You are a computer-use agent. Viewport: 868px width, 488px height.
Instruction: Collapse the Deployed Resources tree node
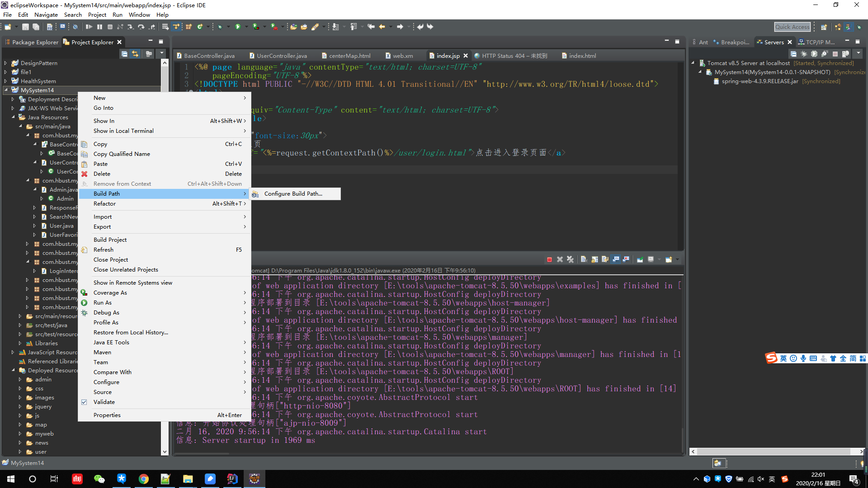coord(13,371)
